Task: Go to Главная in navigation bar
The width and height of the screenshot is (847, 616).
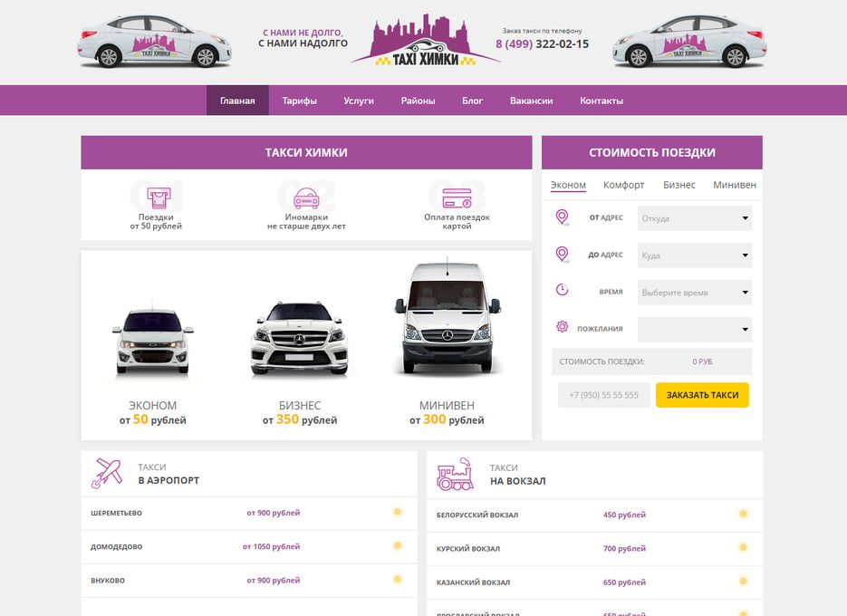Action: (237, 101)
